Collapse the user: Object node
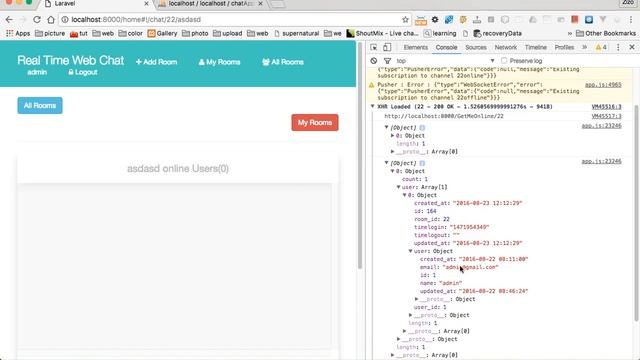The width and height of the screenshot is (640, 360). (410, 251)
